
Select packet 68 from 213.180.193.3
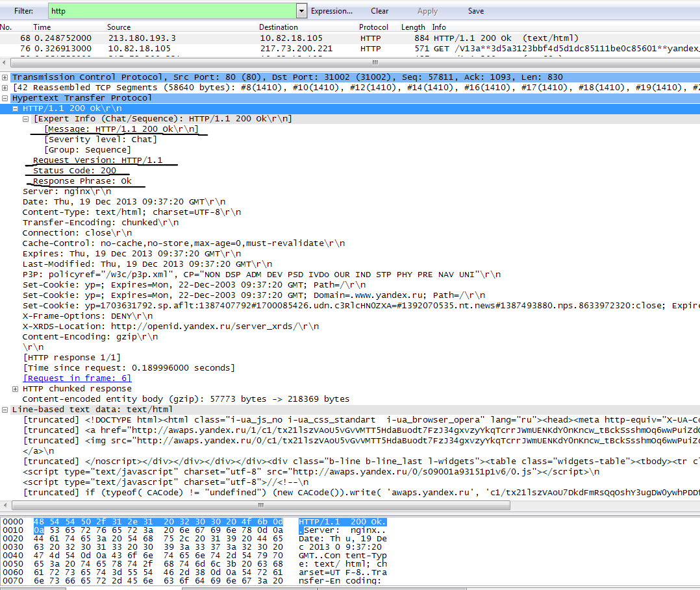tap(350, 38)
